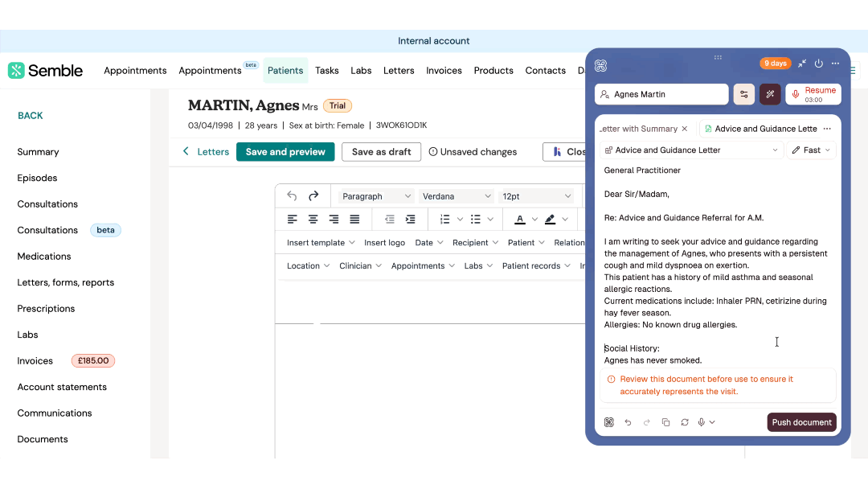Expand the Clinician merge field dropdown
This screenshot has width=868, height=489.
pos(360,266)
